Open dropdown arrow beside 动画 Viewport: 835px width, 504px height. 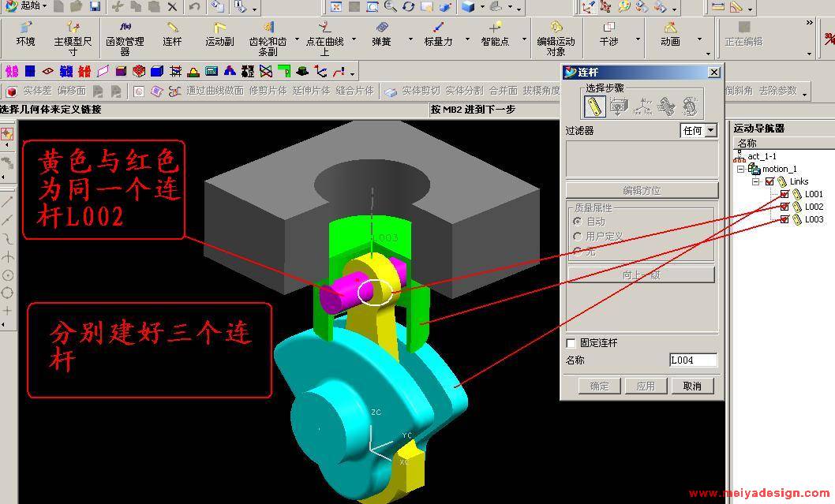pyautogui.click(x=699, y=40)
